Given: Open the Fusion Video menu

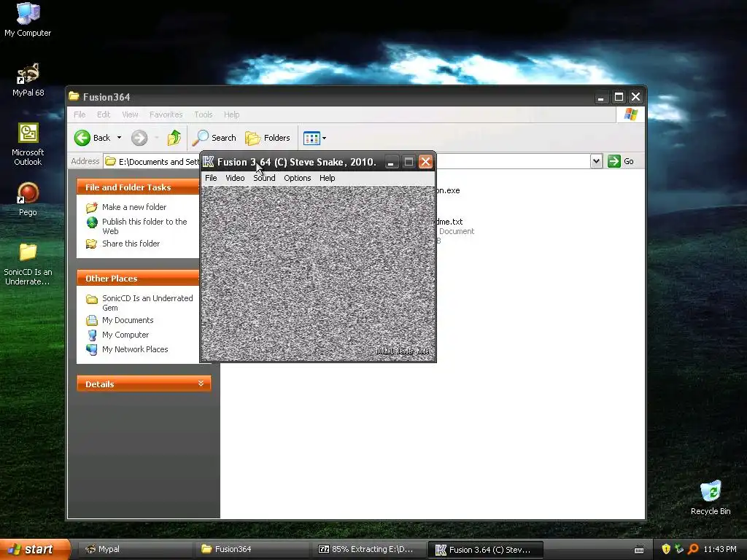Looking at the screenshot, I should pos(235,178).
